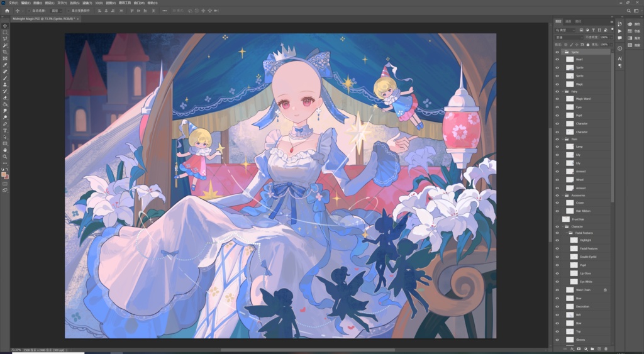The image size is (644, 354).
Task: Open the 颜色 color panel button
Action: point(634,25)
